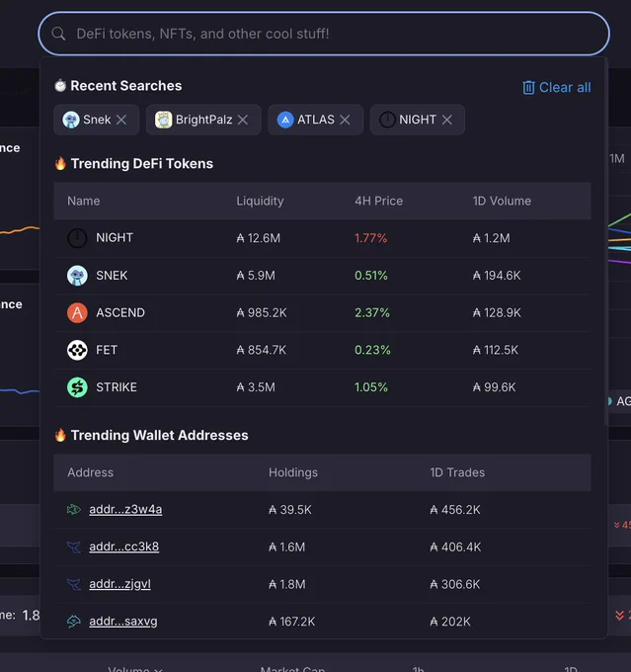Open the NIGHT recent search chip

[x=418, y=120]
